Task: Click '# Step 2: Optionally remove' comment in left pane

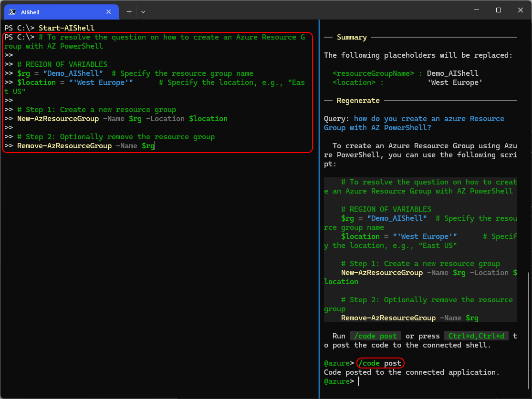Action: pos(116,137)
